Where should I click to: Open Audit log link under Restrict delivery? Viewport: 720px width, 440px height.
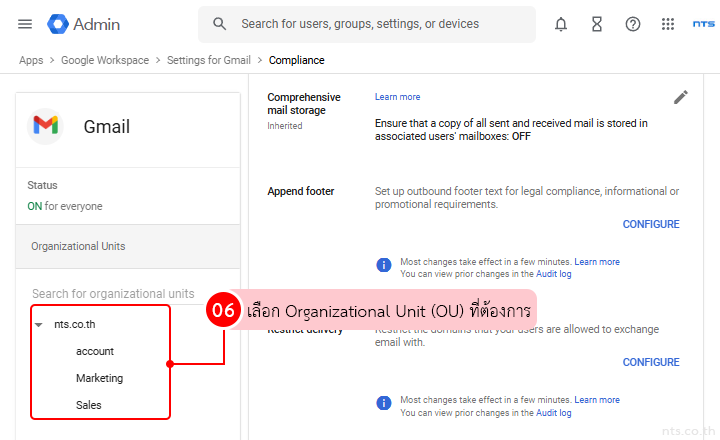553,412
